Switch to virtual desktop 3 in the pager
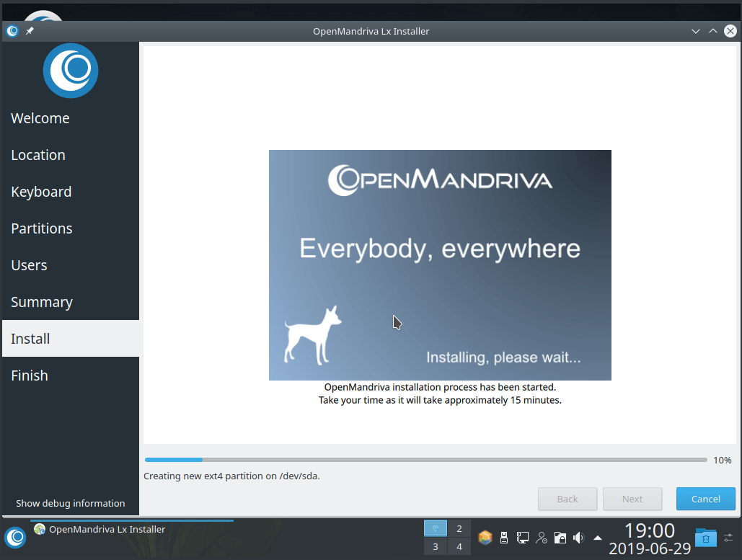Image resolution: width=742 pixels, height=560 pixels. click(434, 546)
